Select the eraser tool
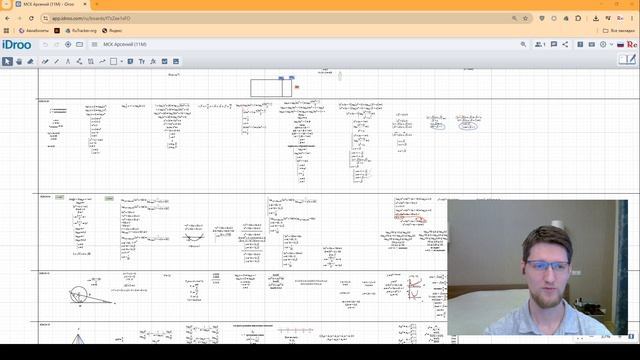Image resolution: width=640 pixels, height=360 pixels. pos(30,61)
